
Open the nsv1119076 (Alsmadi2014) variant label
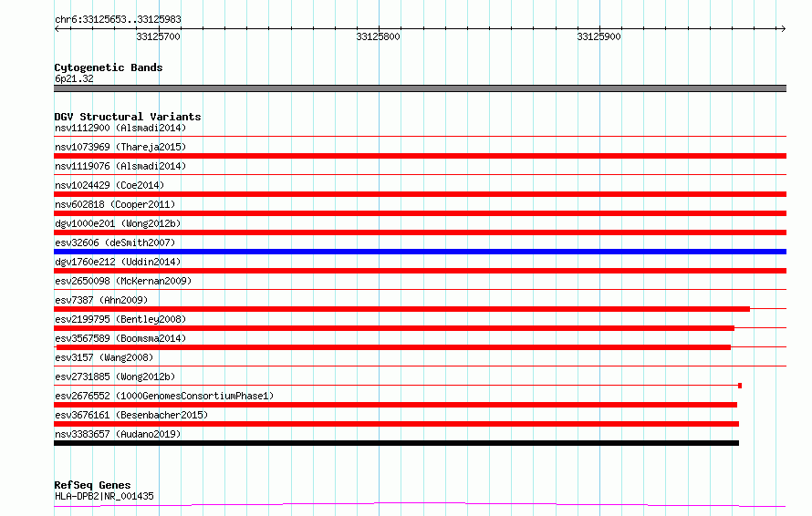point(120,166)
